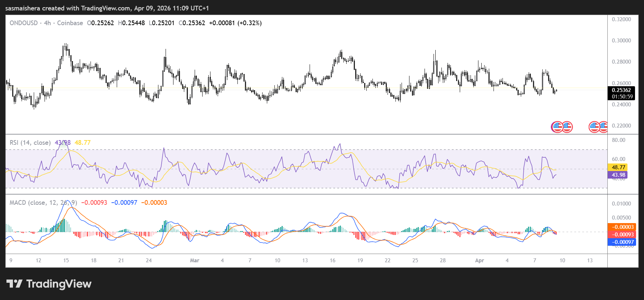Click the 0.24000 price axis label
Image resolution: width=644 pixels, height=300 pixels.
[621, 105]
